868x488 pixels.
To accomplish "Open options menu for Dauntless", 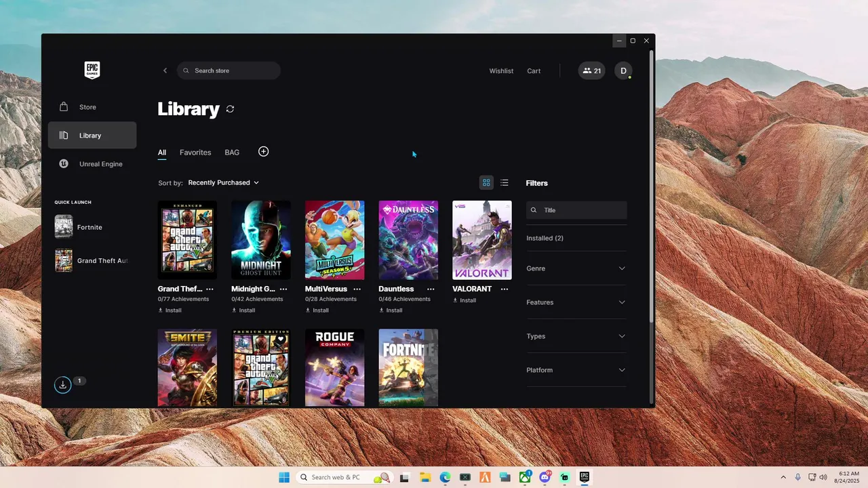I will (431, 289).
